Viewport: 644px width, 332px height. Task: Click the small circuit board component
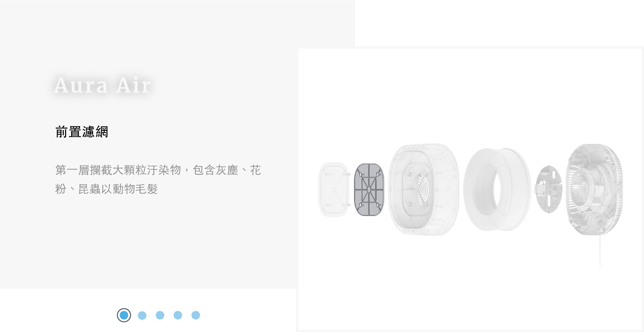(x=549, y=189)
